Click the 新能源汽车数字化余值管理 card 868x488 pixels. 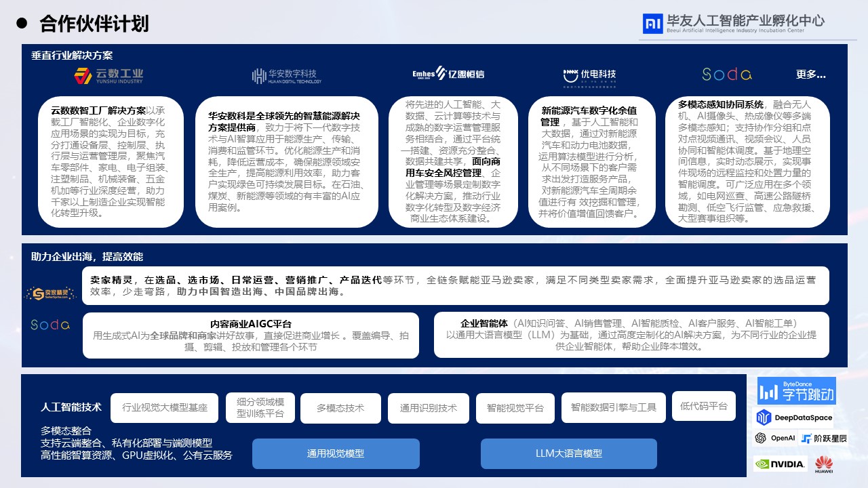(592, 162)
